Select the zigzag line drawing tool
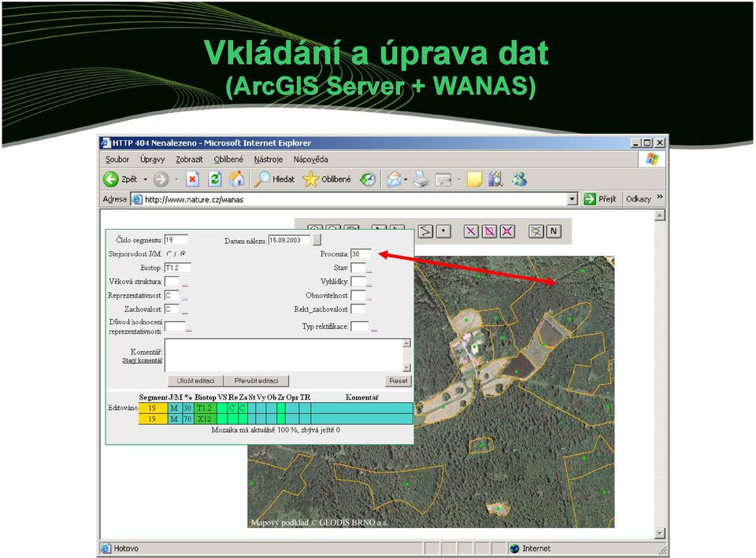Viewport: 756px width, 558px height. (x=425, y=231)
